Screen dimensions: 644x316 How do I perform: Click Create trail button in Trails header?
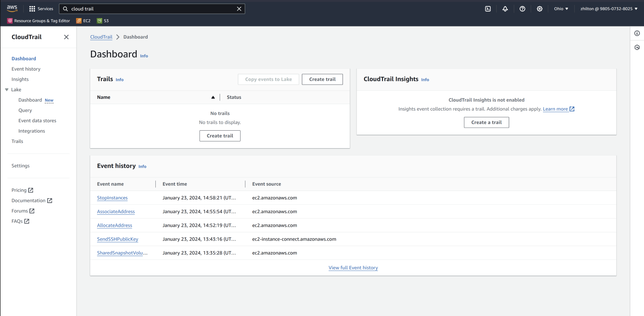pyautogui.click(x=322, y=79)
